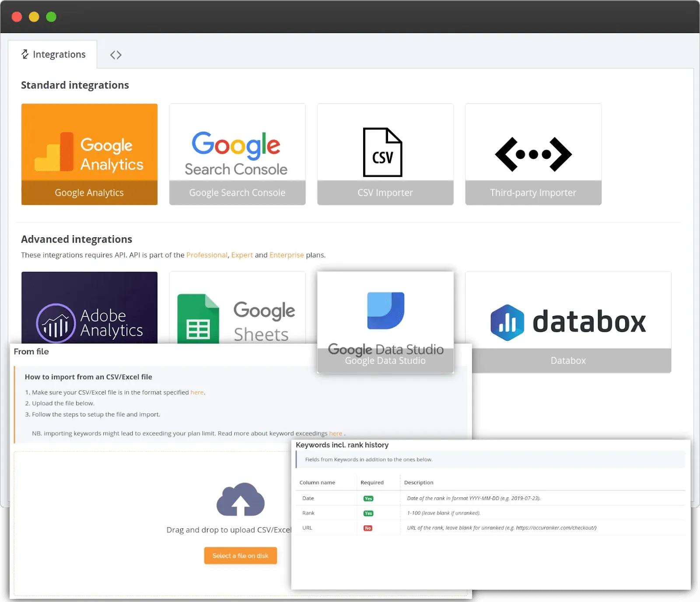Image resolution: width=700 pixels, height=602 pixels.
Task: Open the CSV format specification here link
Action: [x=197, y=392]
